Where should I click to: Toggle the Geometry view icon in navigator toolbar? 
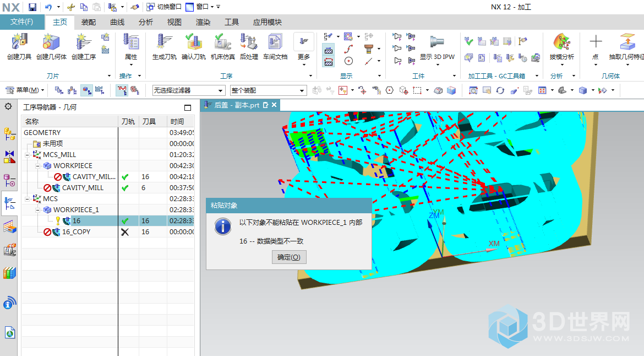point(86,90)
